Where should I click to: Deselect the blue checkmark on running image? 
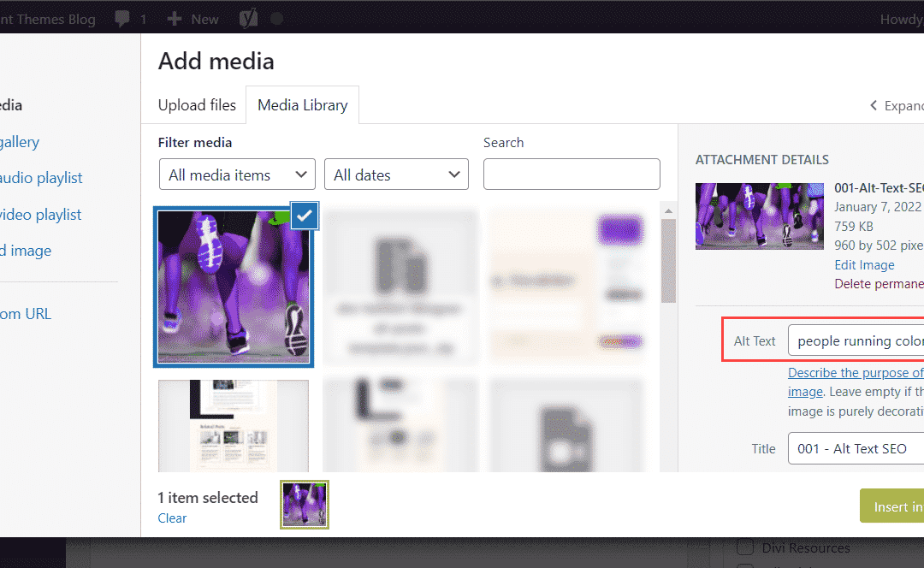click(x=305, y=216)
